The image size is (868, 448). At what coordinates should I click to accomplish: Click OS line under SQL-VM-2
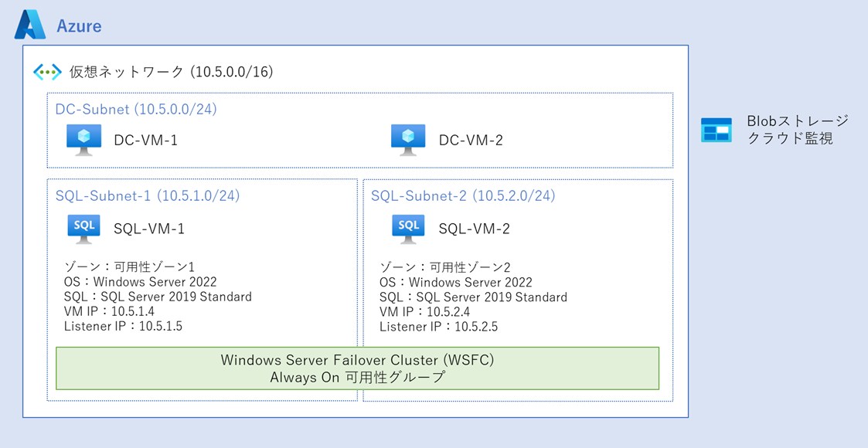456,283
